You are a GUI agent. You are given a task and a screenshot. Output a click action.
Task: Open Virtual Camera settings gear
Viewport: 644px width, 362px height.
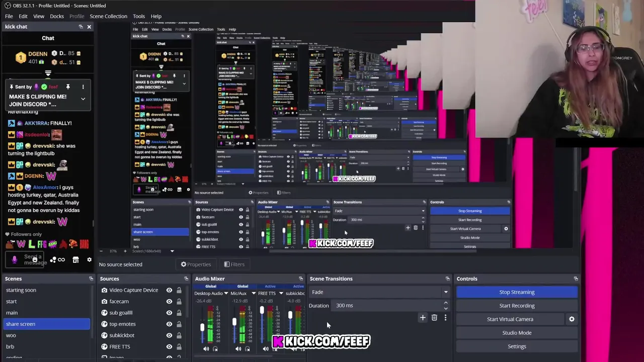click(572, 319)
